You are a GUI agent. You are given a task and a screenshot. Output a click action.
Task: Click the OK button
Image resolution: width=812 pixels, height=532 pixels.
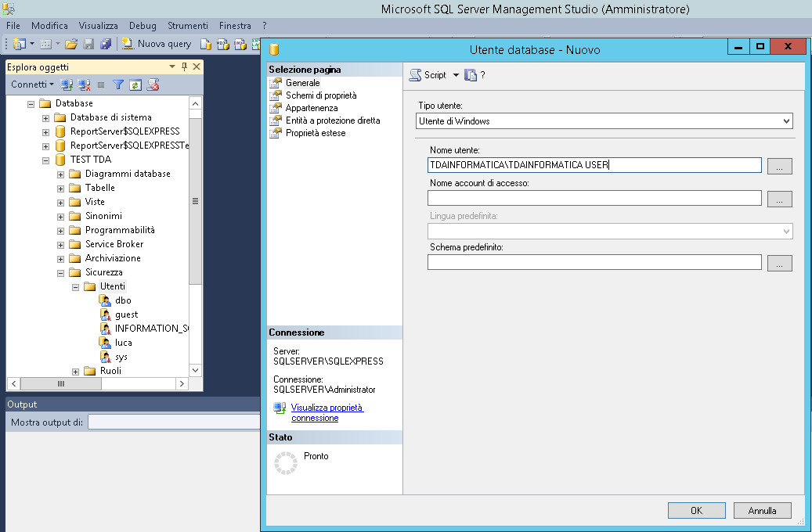tap(697, 510)
